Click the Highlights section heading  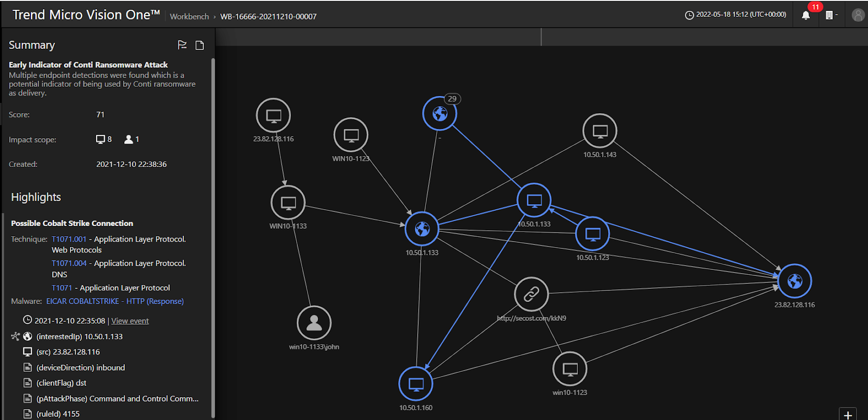point(36,197)
